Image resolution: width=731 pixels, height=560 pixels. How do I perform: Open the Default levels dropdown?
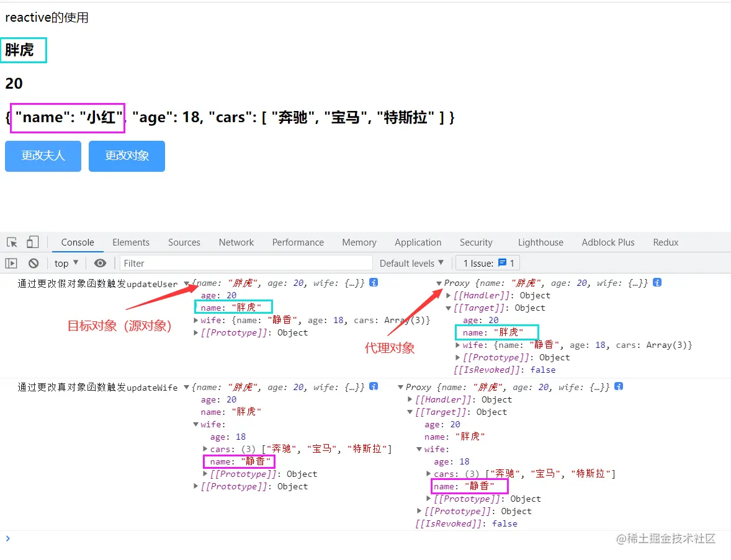[x=411, y=263]
